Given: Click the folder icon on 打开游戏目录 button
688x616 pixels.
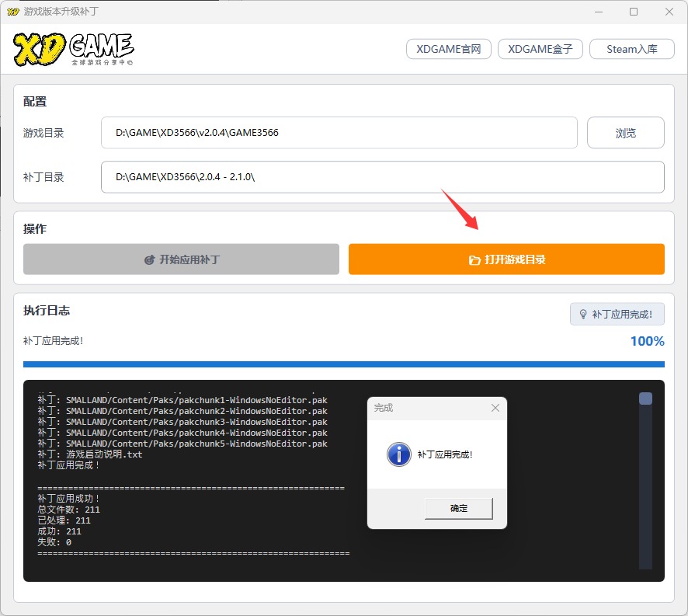Looking at the screenshot, I should [x=474, y=260].
